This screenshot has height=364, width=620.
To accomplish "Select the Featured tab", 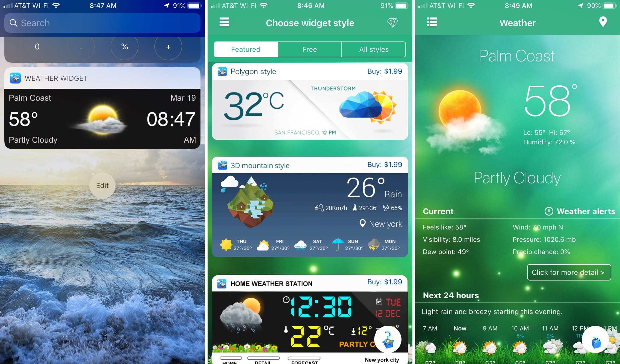I will pyautogui.click(x=246, y=49).
